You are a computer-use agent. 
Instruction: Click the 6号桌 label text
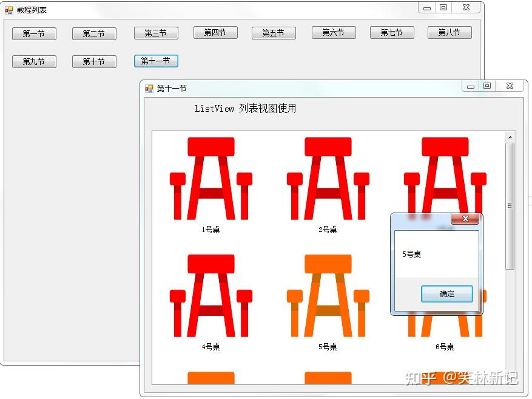445,347
